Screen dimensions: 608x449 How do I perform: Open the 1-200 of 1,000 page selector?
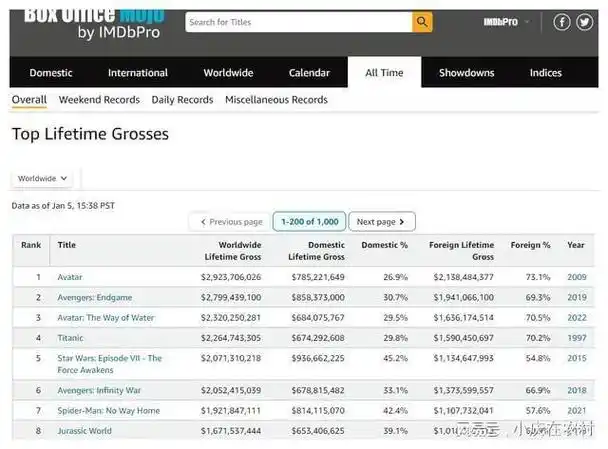(x=308, y=222)
